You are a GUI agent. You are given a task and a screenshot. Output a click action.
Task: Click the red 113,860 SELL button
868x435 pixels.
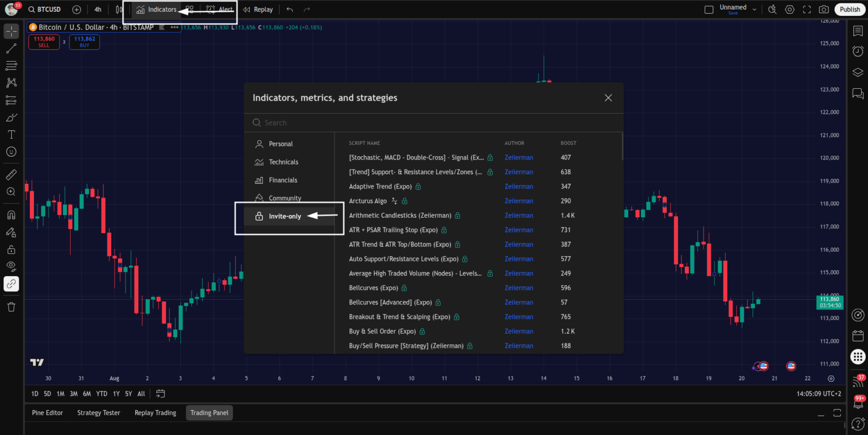point(44,42)
